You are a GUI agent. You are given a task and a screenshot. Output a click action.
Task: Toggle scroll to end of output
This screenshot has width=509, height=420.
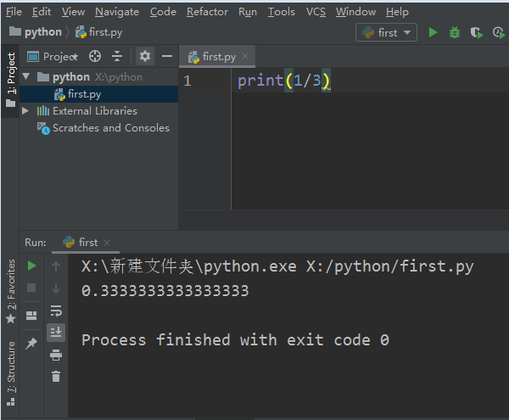pos(56,333)
